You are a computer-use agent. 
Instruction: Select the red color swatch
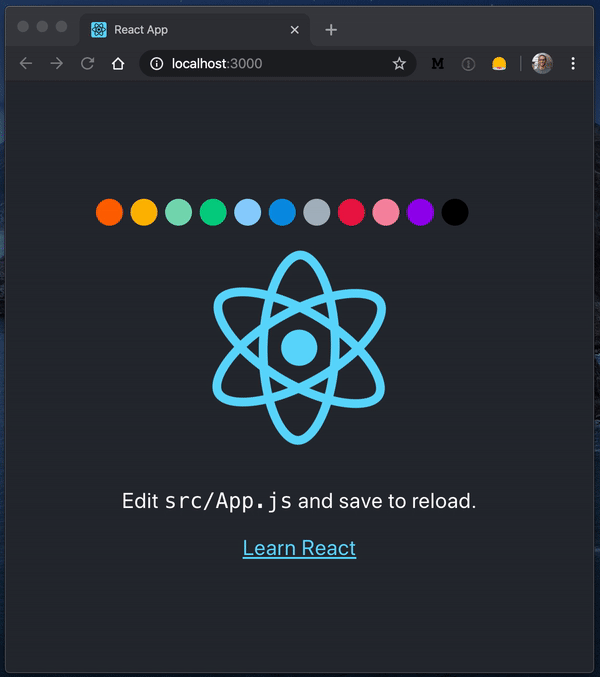[351, 212]
